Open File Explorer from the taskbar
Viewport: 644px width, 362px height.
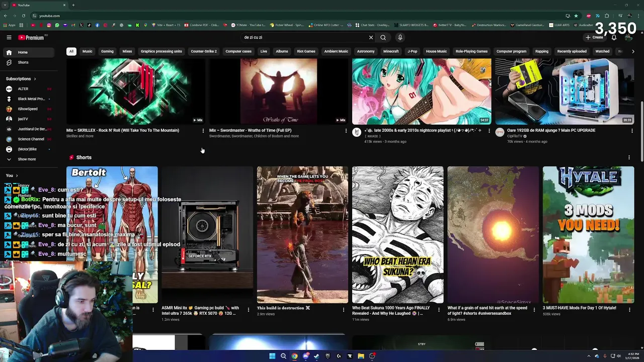[361, 356]
